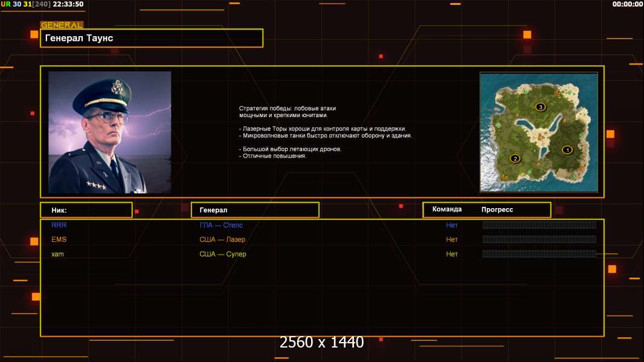Click the 22:33:50 clock readout
Image resolution: width=644 pixels, height=362 pixels.
tap(68, 4)
